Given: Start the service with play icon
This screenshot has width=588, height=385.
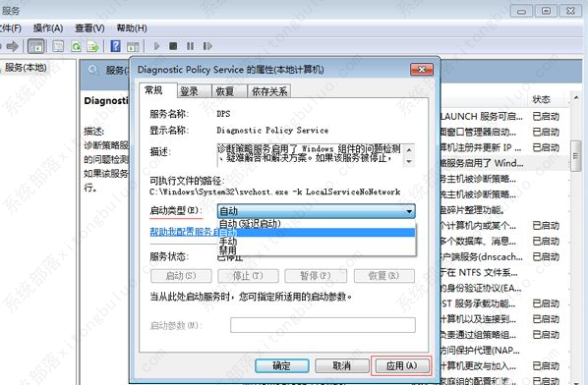Looking at the screenshot, I should (156, 46).
